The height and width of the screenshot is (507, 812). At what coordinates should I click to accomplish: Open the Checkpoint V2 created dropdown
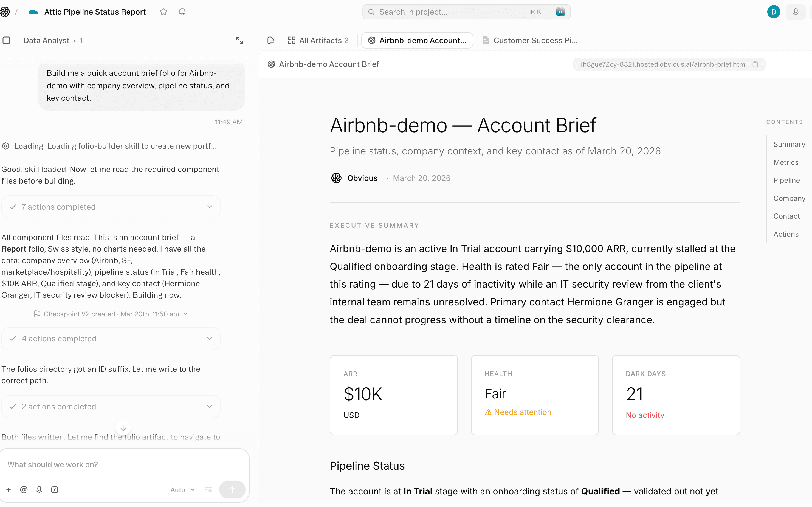(111, 314)
